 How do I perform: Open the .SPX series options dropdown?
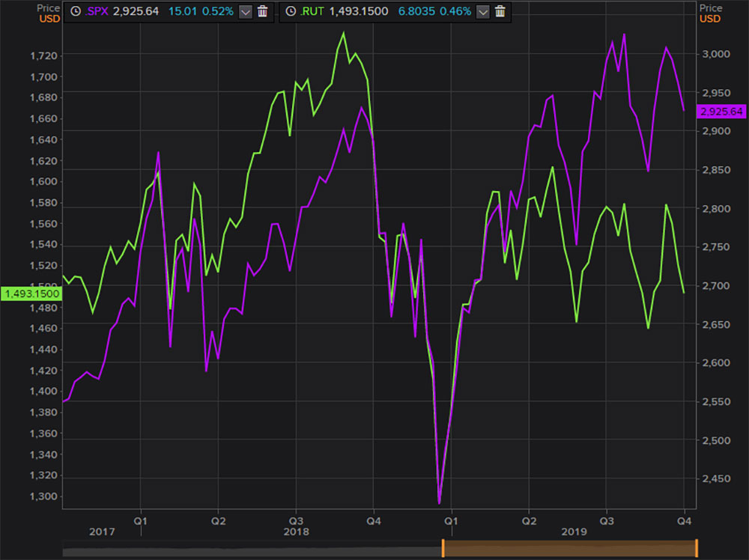coord(245,11)
